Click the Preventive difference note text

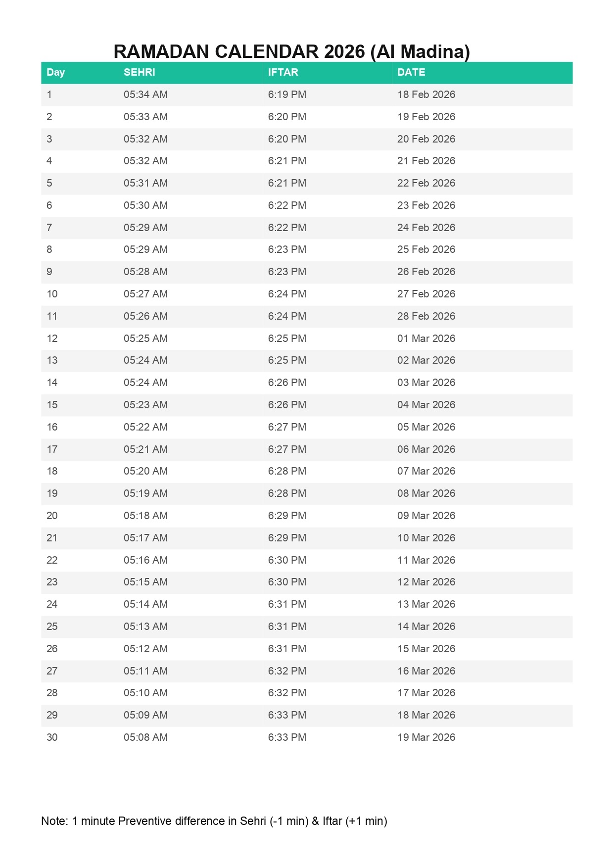[x=214, y=821]
